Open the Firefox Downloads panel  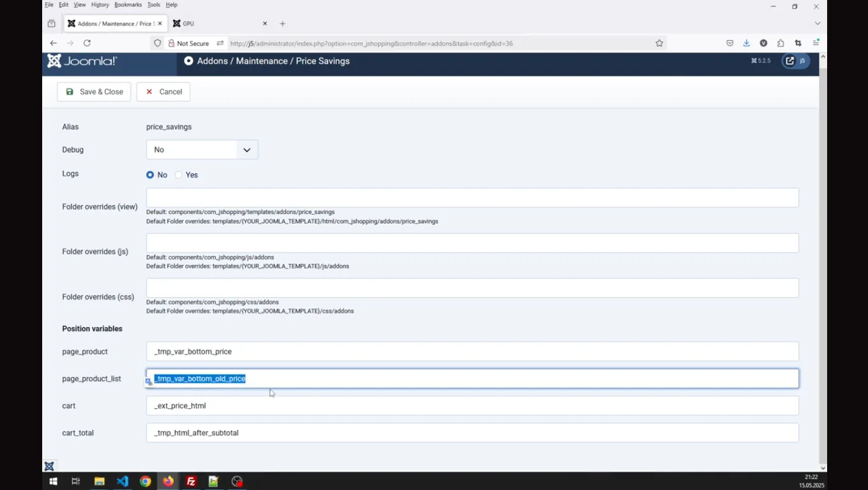[746, 43]
